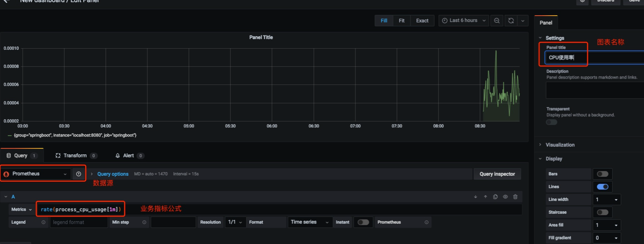Click the Query inspector button
This screenshot has height=244, width=644.
(x=497, y=174)
